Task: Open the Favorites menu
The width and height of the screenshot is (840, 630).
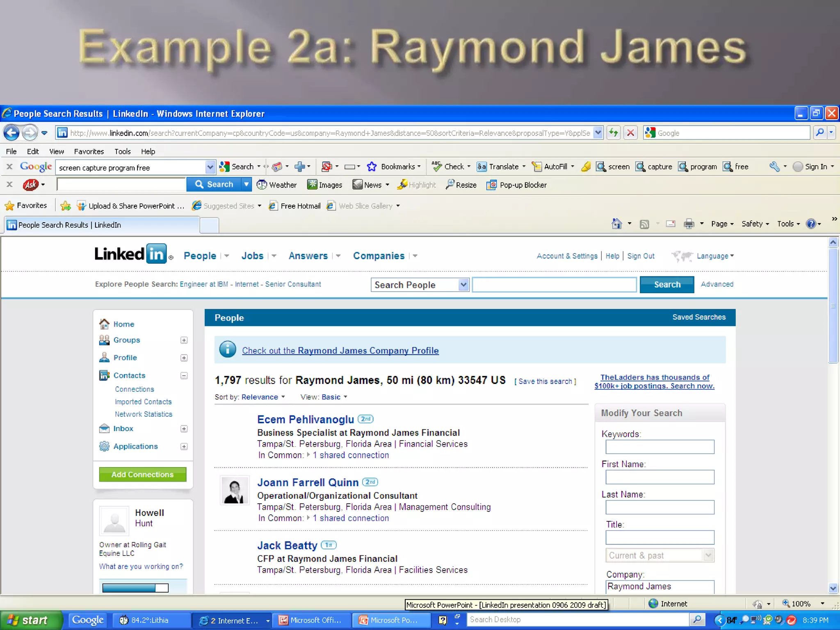Action: [89, 151]
